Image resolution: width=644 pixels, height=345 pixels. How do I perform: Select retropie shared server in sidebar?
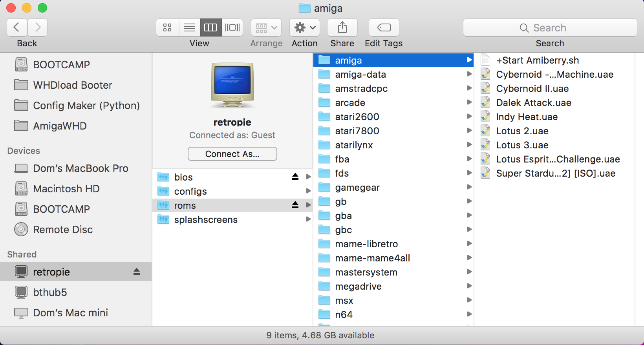76,272
